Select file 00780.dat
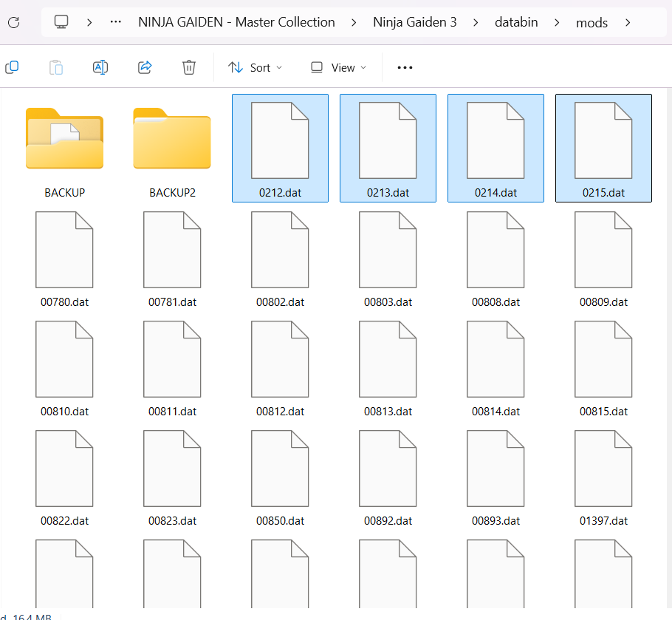This screenshot has height=620, width=672. coord(65,259)
